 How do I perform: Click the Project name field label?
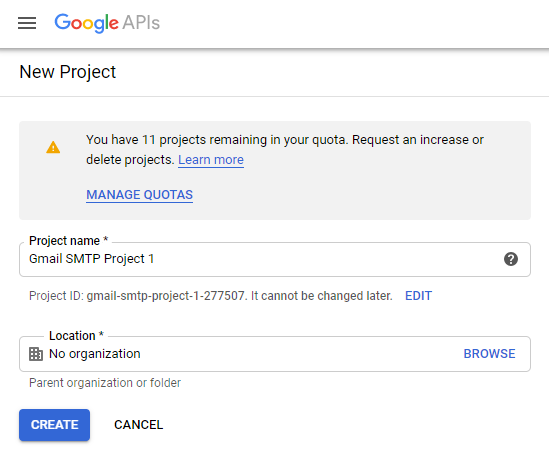point(68,241)
